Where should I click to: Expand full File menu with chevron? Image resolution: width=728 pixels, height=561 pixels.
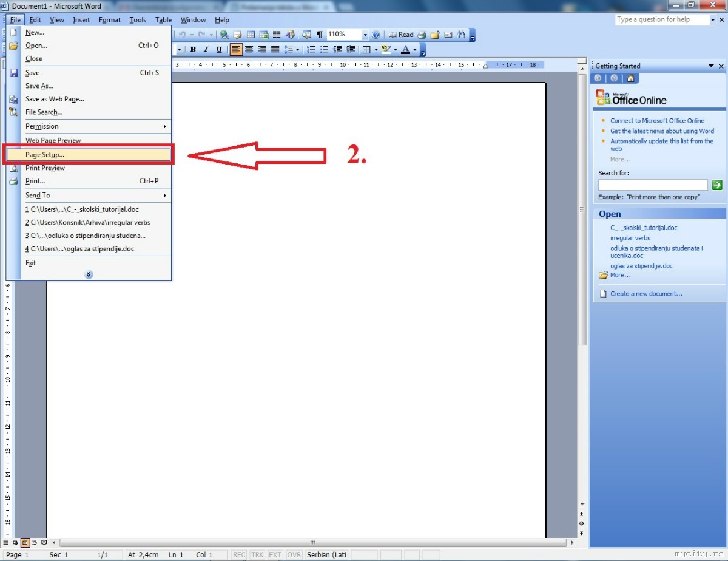pos(89,274)
